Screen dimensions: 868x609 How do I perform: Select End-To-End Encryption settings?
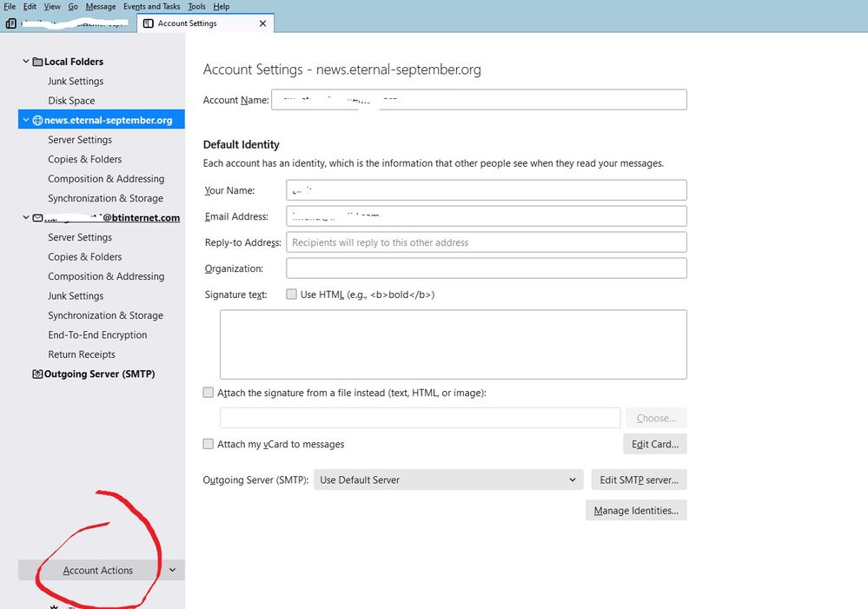click(x=97, y=335)
